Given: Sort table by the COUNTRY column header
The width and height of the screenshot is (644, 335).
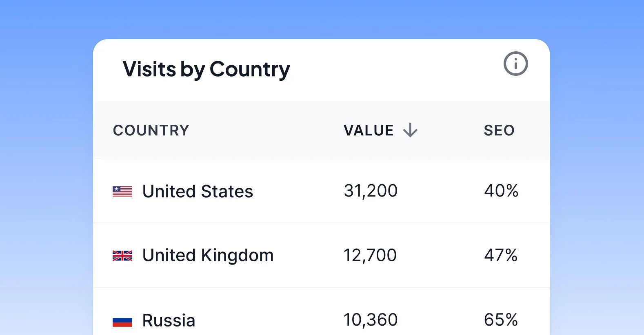Looking at the screenshot, I should tap(151, 130).
